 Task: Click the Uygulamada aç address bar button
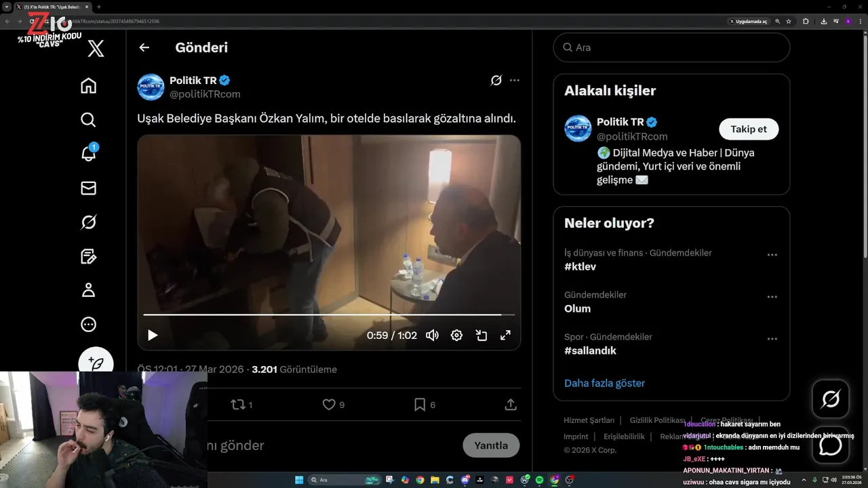click(x=749, y=21)
